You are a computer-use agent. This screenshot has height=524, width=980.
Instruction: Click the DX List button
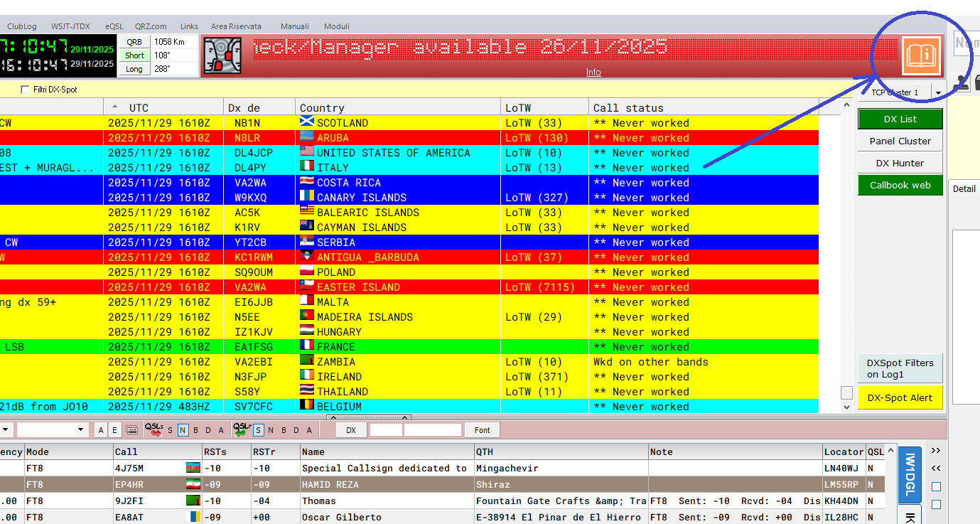point(900,119)
